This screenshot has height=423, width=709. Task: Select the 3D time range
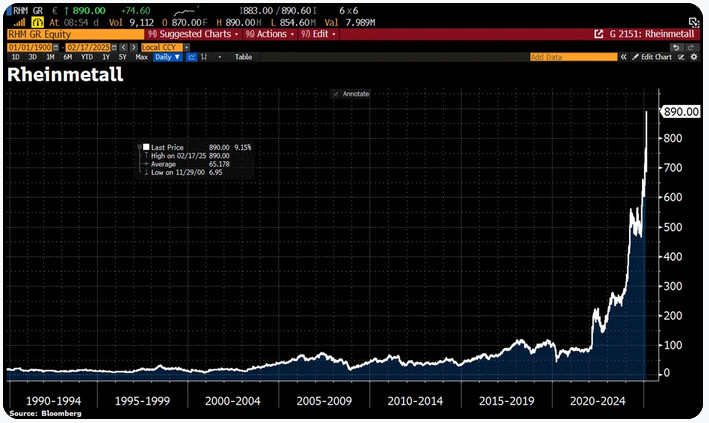click(x=33, y=57)
